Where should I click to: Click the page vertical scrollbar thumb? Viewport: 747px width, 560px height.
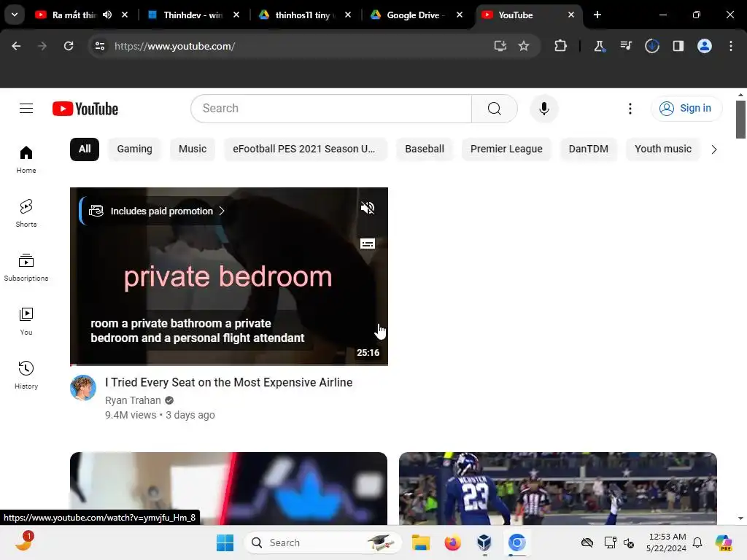(740, 119)
